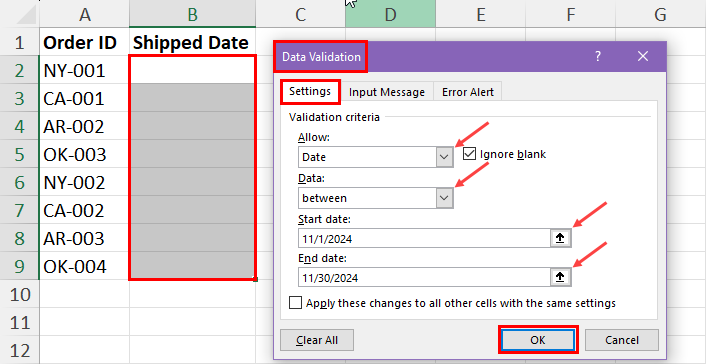Screen dimensions: 706x364
Task: Click into the End date field 11/30/2024
Action: 424,278
